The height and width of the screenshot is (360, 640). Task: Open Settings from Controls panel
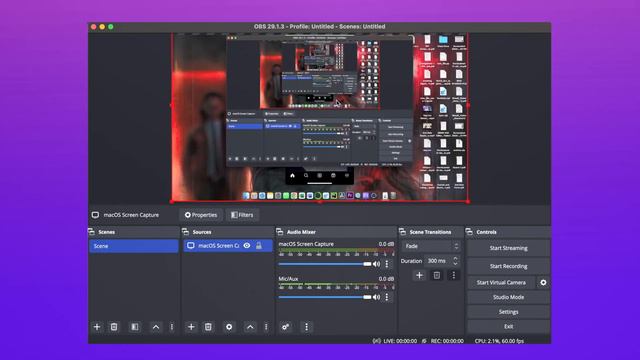coord(509,312)
